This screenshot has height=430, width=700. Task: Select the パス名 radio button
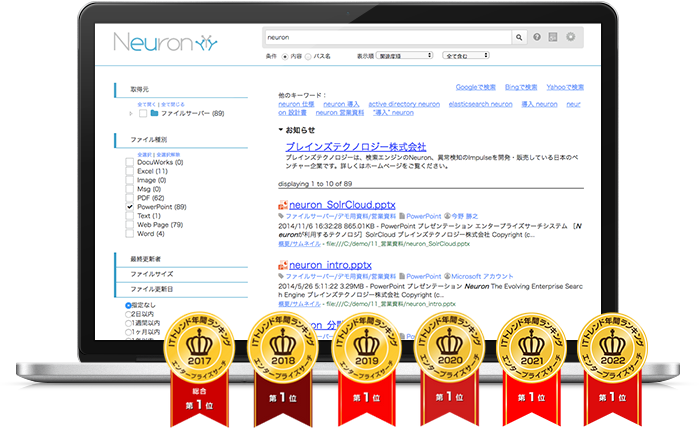click(x=308, y=57)
